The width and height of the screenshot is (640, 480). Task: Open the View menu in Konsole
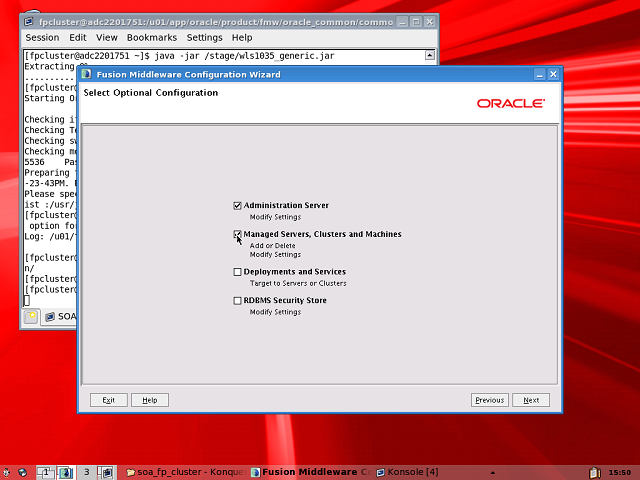(107, 38)
